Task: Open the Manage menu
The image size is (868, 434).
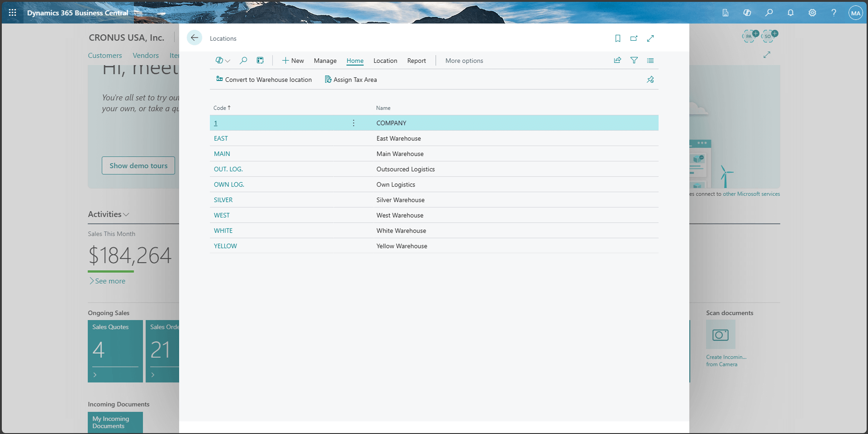Action: (325, 61)
